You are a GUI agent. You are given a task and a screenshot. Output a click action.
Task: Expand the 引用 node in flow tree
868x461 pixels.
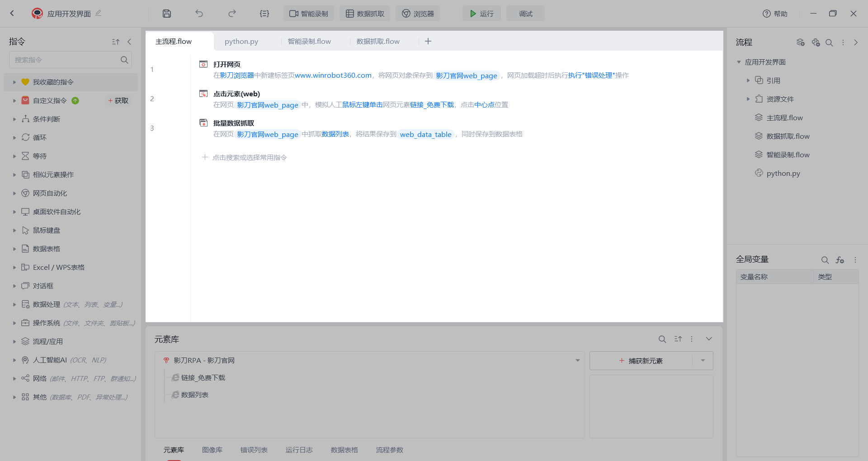pyautogui.click(x=748, y=80)
